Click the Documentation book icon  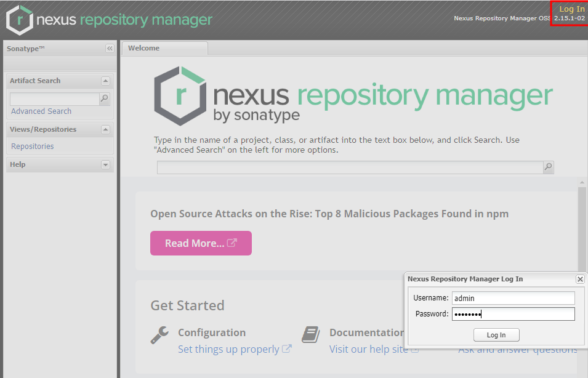[311, 334]
